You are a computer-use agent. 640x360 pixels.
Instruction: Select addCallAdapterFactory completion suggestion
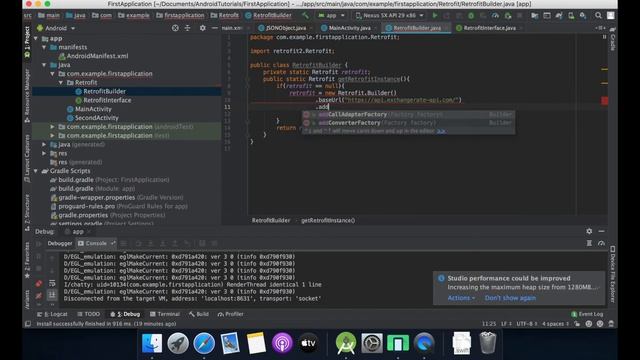pos(408,115)
